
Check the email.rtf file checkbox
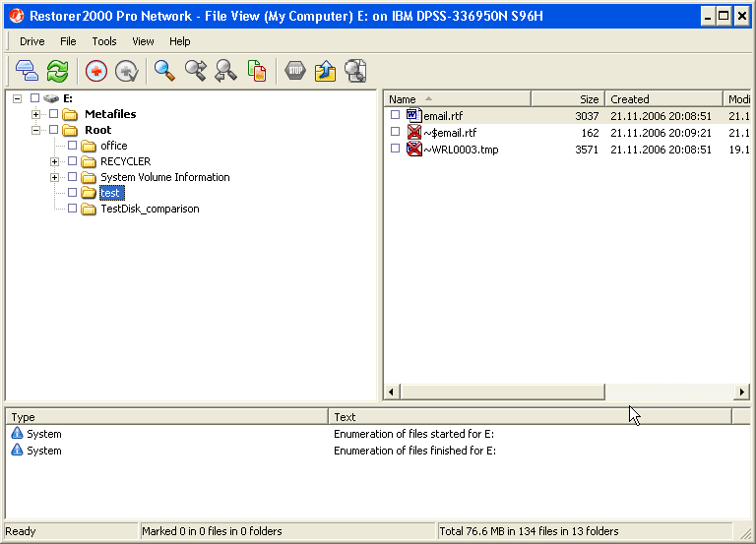[396, 115]
